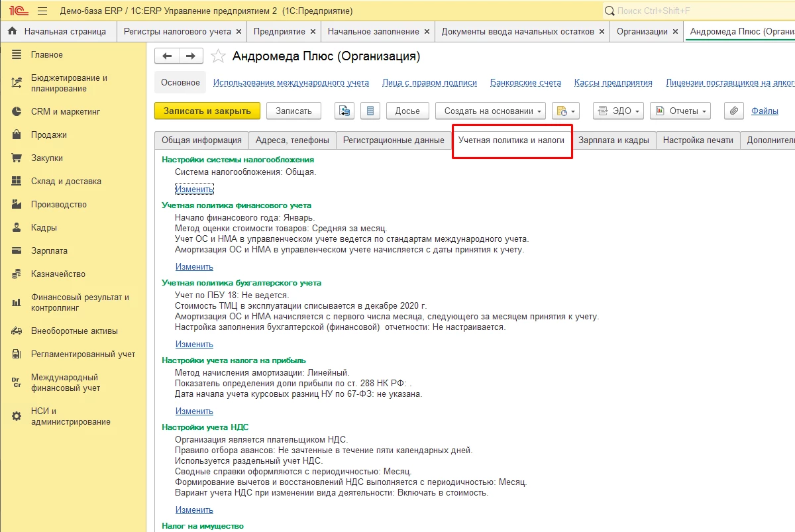This screenshot has height=532, width=795.
Task: Expand the Создать на основании dropdown
Action: click(491, 111)
